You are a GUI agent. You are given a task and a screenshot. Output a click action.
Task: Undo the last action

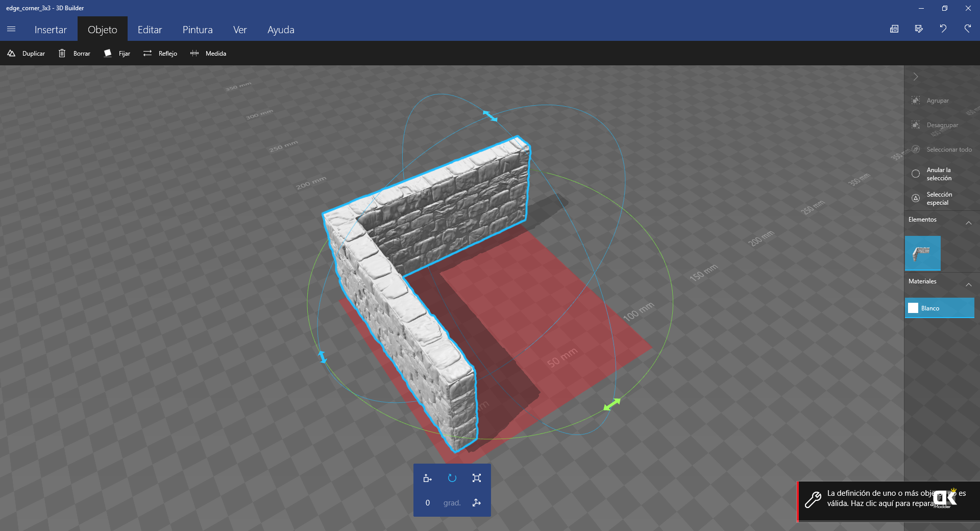[x=943, y=29]
